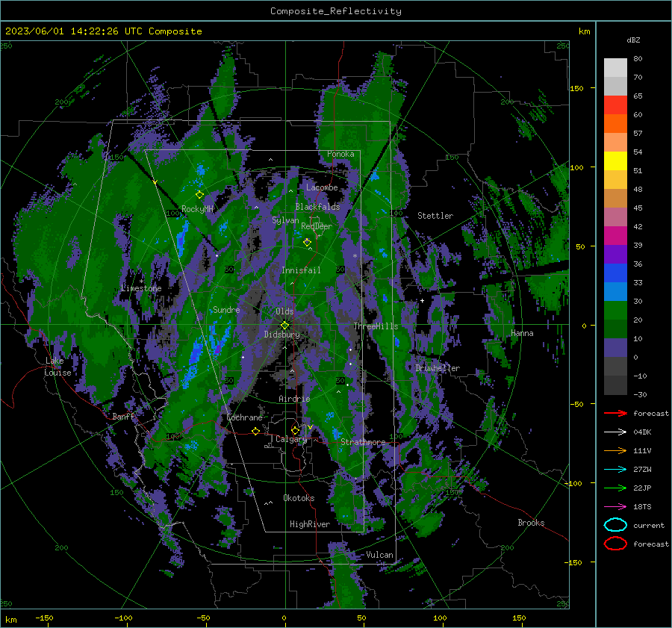The image size is (672, 628).
Task: Click the magenta 18TS arrow legend icon
Action: click(615, 507)
